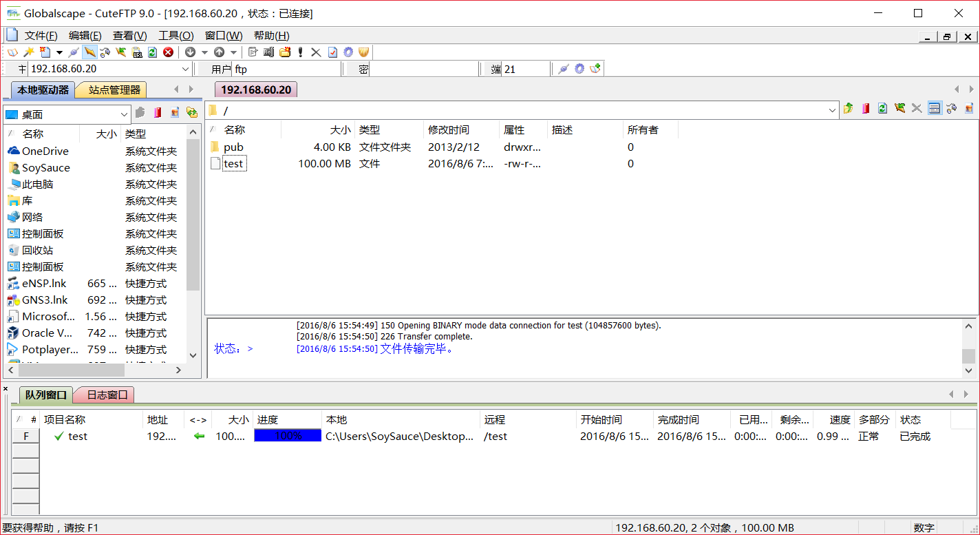This screenshot has height=535, width=980.
Task: Click the Upload arrow circle icon
Action: [x=219, y=52]
